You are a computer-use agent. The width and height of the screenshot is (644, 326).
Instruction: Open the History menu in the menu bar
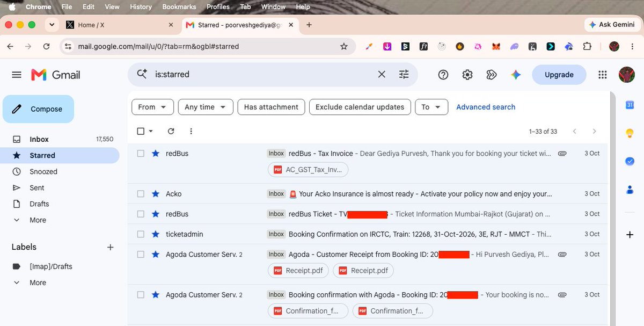[141, 7]
